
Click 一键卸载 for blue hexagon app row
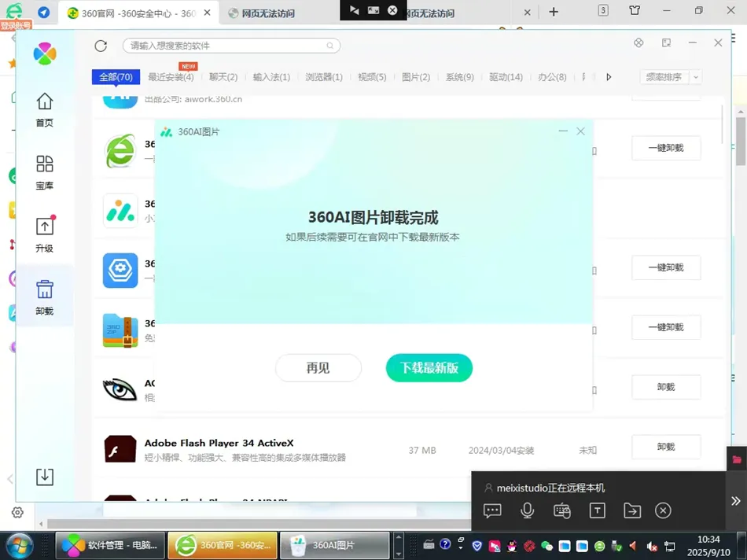(x=666, y=267)
